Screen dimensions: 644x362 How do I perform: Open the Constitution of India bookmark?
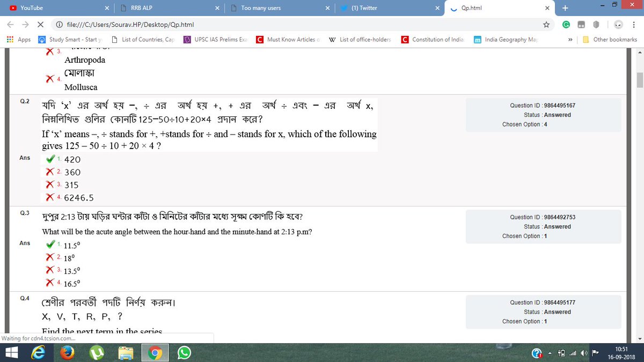433,40
